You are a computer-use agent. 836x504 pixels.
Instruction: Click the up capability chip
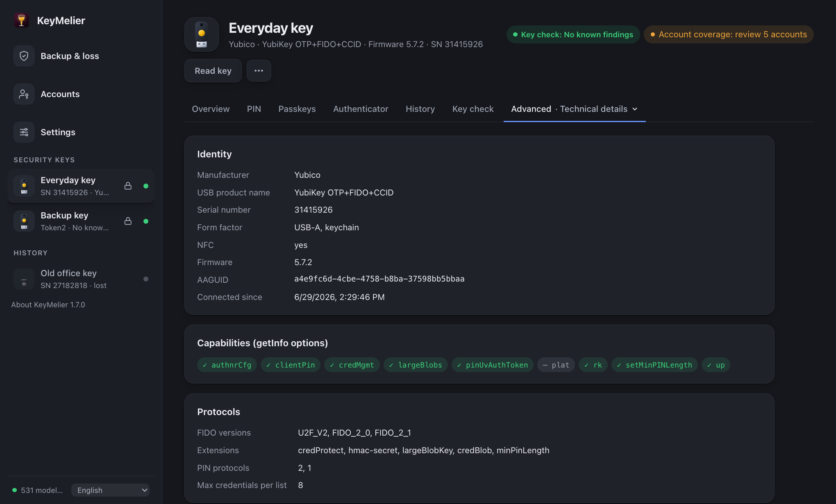point(716,365)
